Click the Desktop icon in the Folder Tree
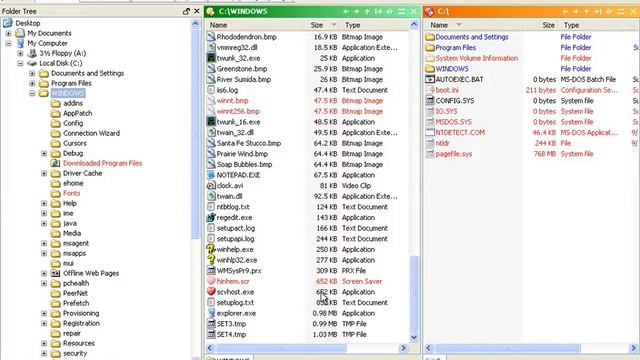640x360 pixels. pos(8,23)
